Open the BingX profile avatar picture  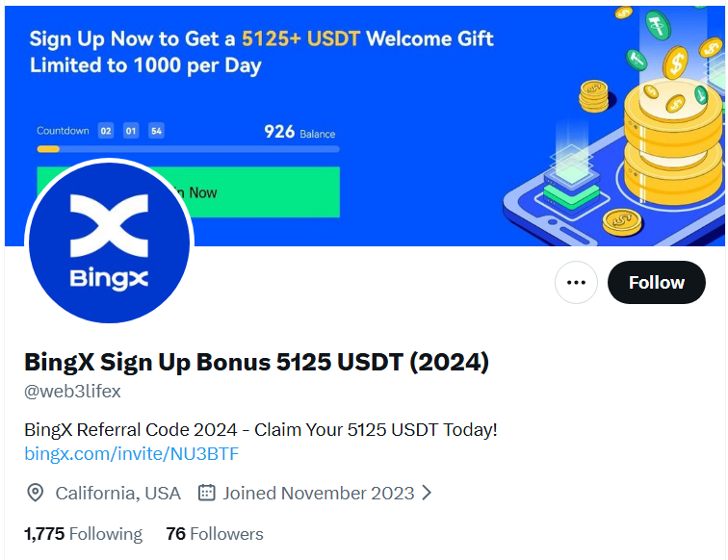[109, 242]
